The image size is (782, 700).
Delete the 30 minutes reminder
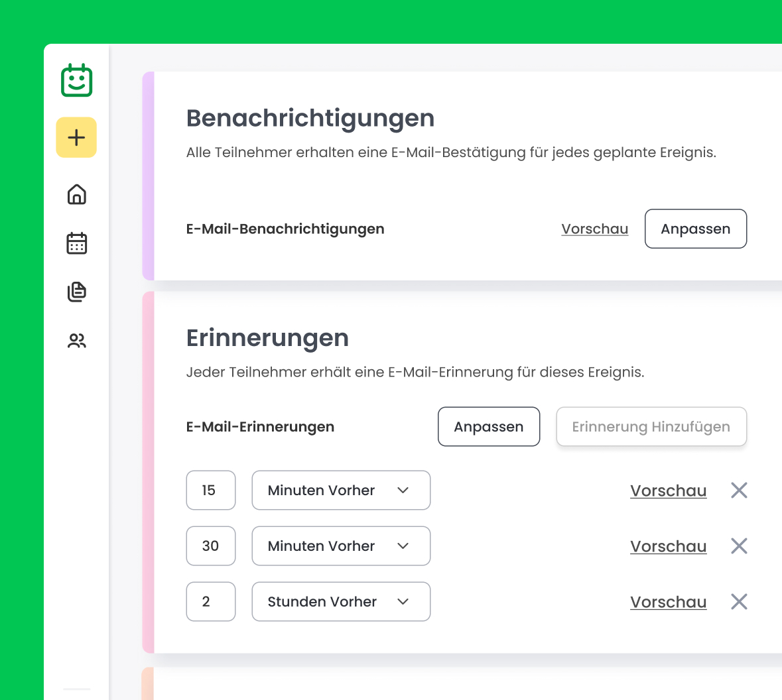pos(739,546)
